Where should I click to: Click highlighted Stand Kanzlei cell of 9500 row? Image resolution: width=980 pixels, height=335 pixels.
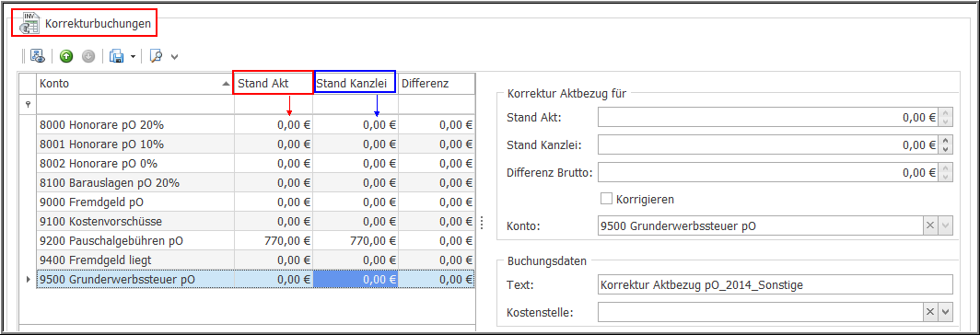(x=356, y=280)
